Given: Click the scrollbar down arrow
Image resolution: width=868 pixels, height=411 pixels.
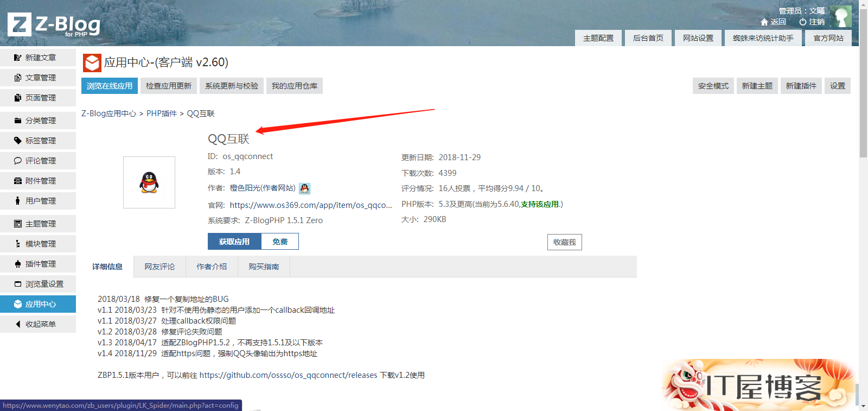Looking at the screenshot, I should pyautogui.click(x=863, y=406).
